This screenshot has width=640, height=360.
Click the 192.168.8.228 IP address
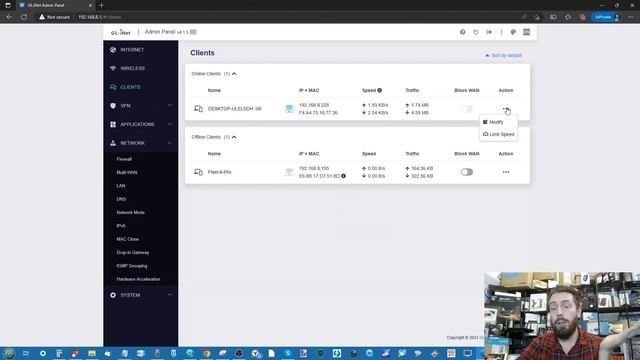(x=313, y=105)
